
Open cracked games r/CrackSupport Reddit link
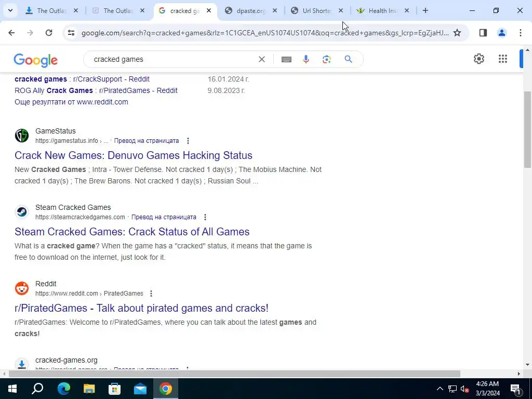pos(82,79)
